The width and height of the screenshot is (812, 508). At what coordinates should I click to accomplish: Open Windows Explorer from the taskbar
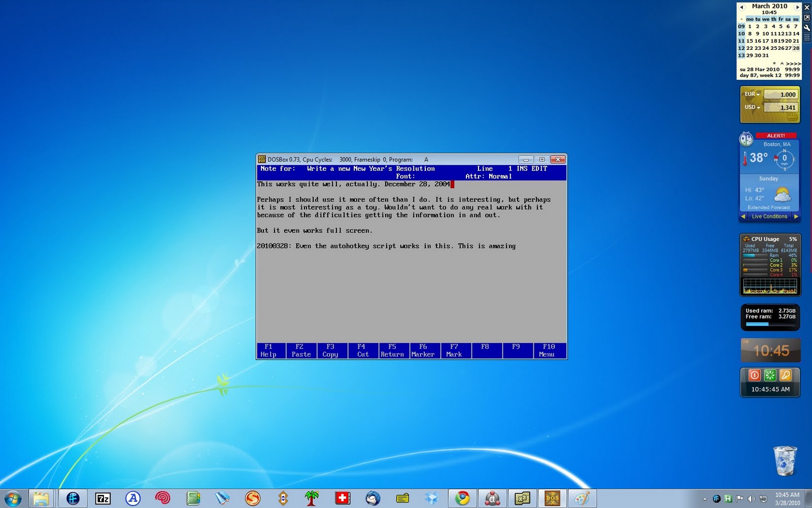(41, 498)
